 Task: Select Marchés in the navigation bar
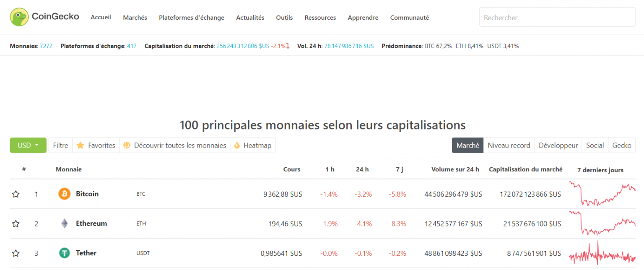coord(135,18)
